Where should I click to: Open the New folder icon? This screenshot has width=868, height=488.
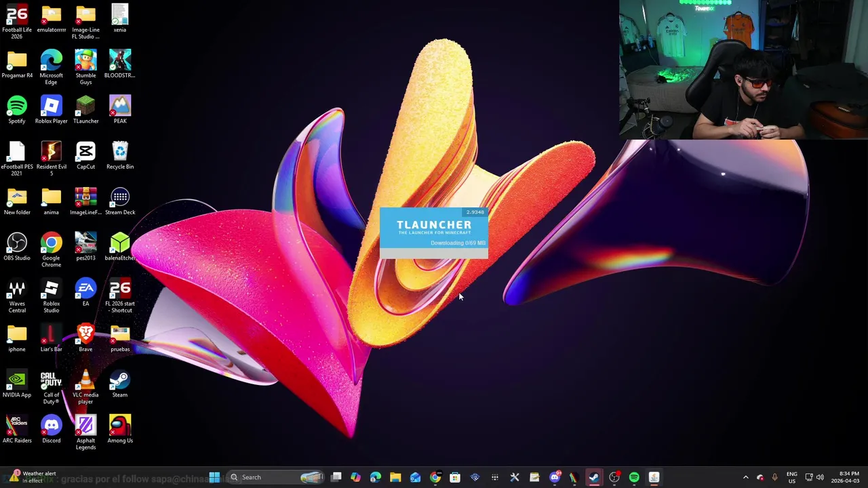(x=17, y=201)
